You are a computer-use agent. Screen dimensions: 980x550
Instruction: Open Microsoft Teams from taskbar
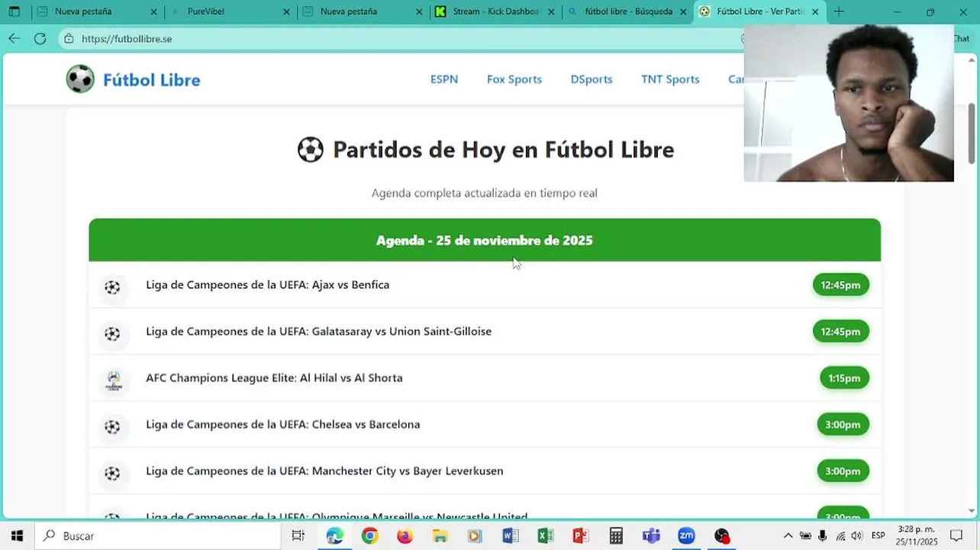(x=651, y=535)
